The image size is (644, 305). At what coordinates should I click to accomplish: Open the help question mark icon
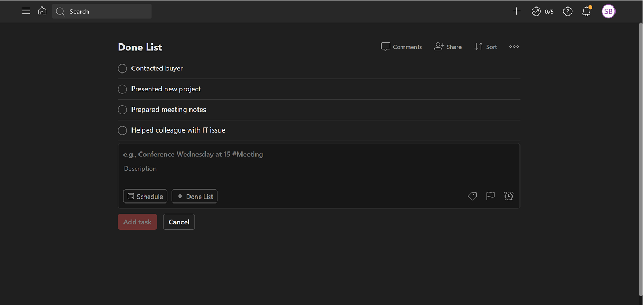pos(568,11)
